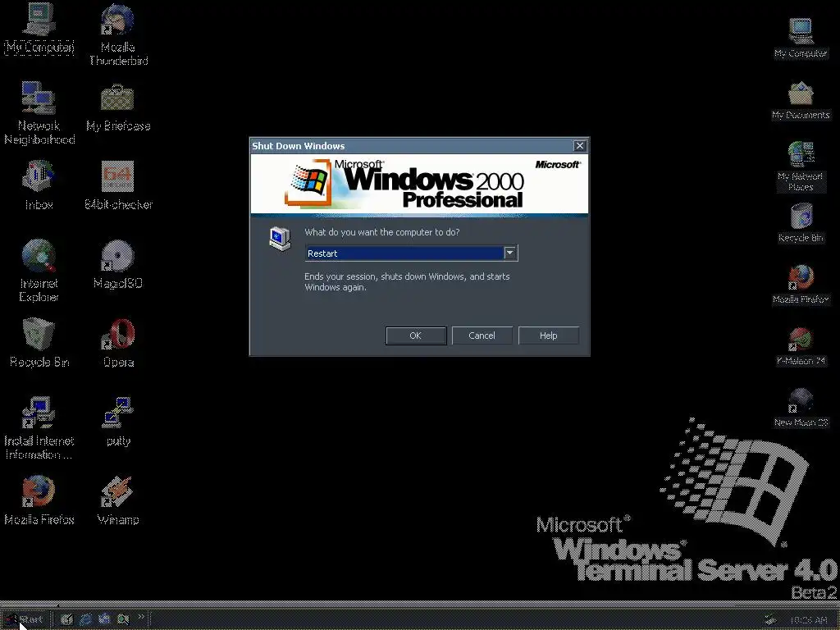Click the system tray icon beside the clock
The image size is (840, 630).
tap(770, 620)
